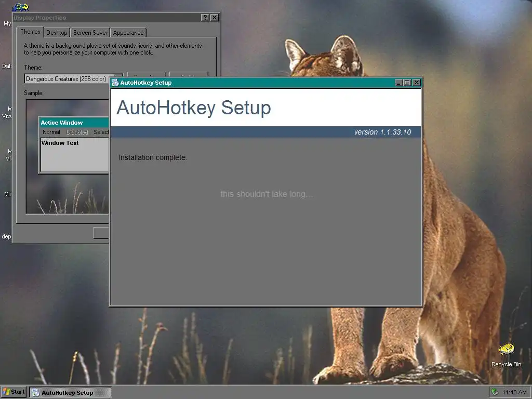Click 'Disabled' in the sample window menu
The image size is (532, 399).
click(77, 132)
